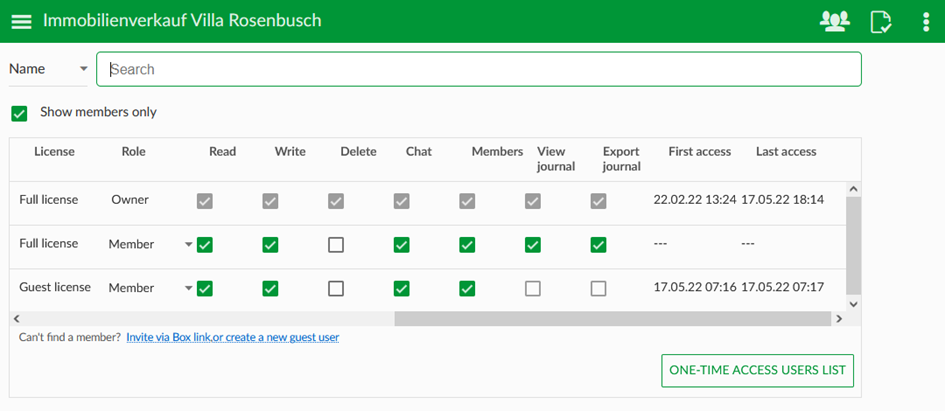Open the hamburger navigation menu
This screenshot has width=945, height=411.
[x=21, y=21]
